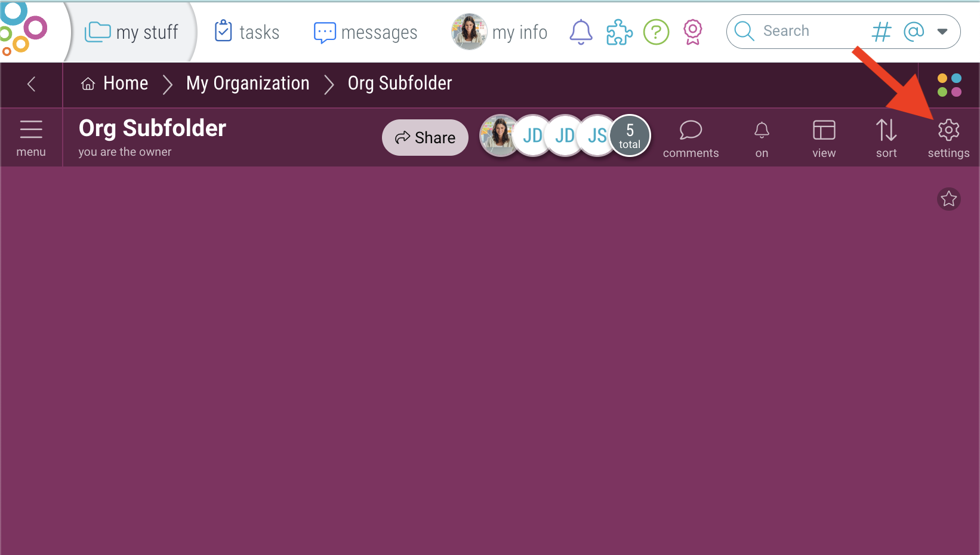Screen dimensions: 980x555
Task: Open the notifications bell in top bar
Action: coord(581,32)
